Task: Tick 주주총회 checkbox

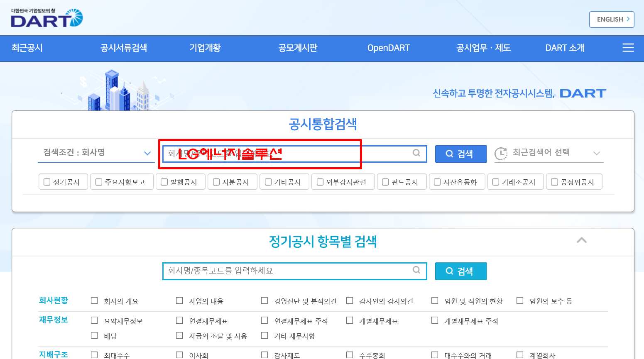Action: [x=350, y=355]
